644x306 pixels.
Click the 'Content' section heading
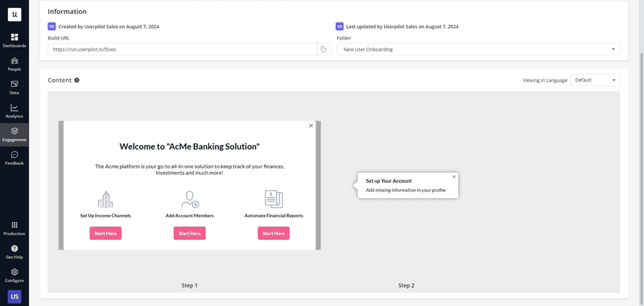click(60, 80)
